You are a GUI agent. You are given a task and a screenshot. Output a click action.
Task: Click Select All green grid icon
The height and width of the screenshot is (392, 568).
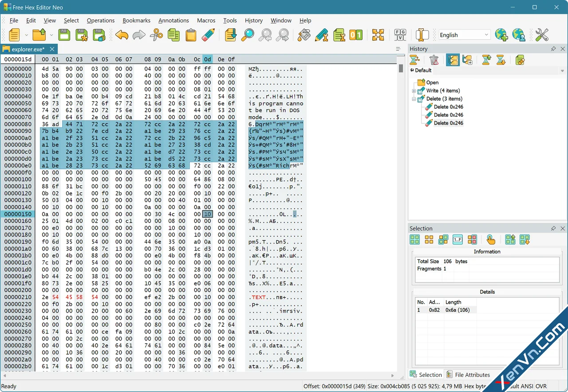tap(415, 239)
